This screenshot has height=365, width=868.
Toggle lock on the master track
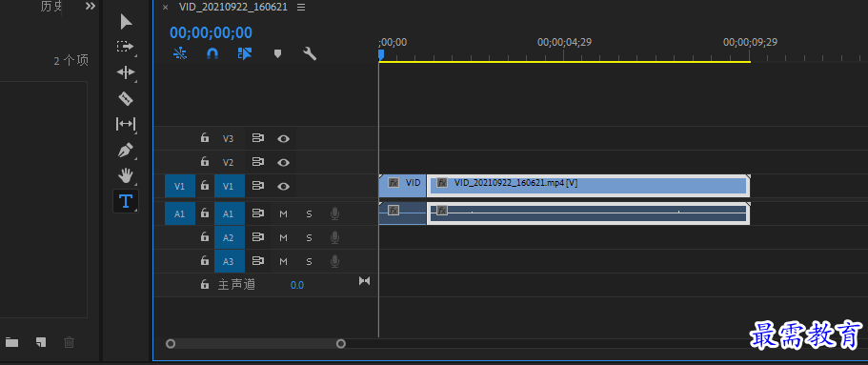[205, 285]
